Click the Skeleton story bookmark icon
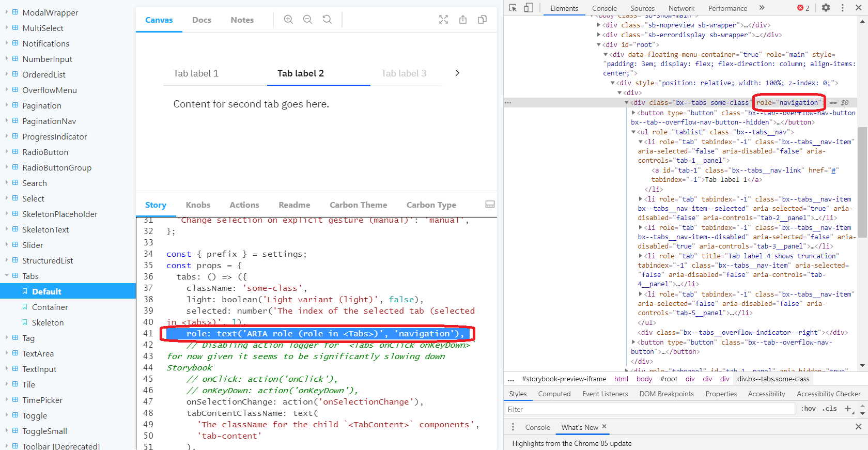The image size is (868, 450). tap(25, 322)
